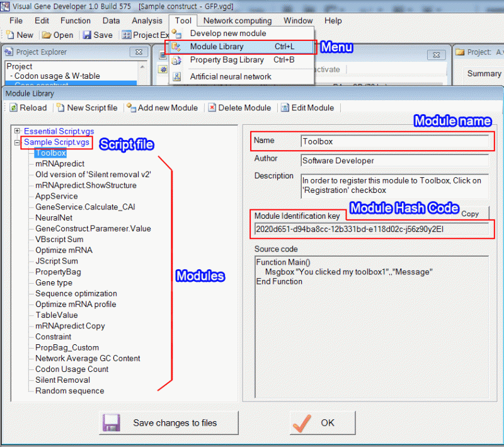
Task: Open the Window menu
Action: pos(298,21)
